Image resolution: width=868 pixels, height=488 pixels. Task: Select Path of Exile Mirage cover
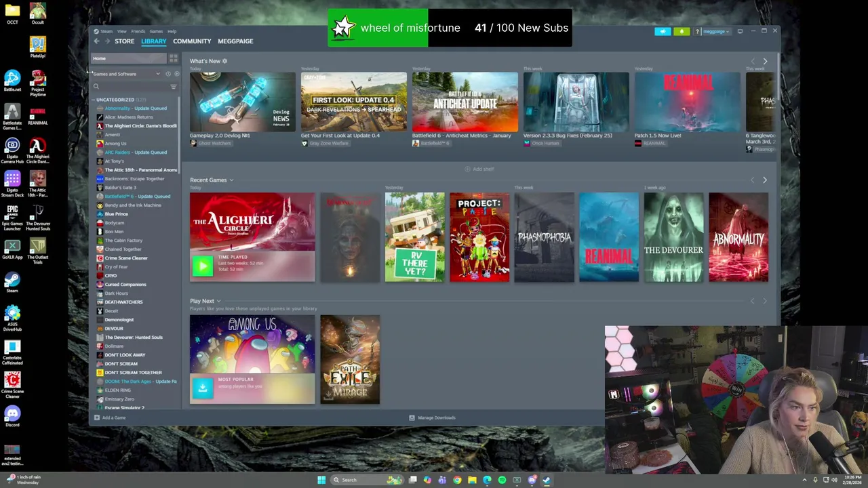(350, 359)
